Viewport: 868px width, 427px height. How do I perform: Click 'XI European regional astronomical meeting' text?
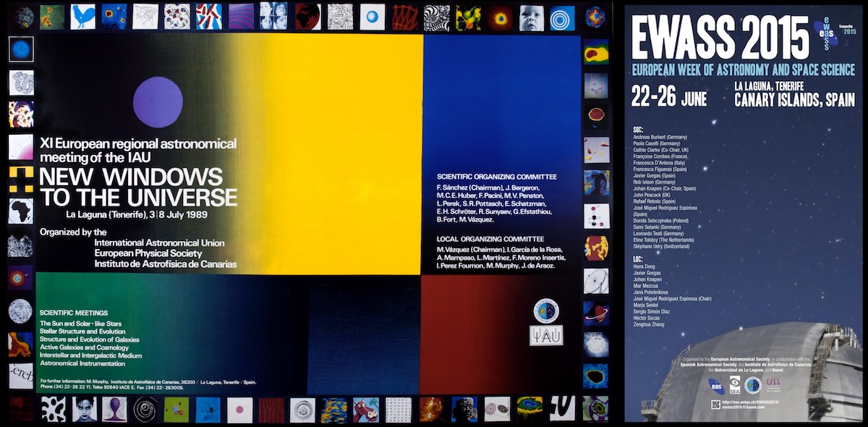click(x=138, y=149)
